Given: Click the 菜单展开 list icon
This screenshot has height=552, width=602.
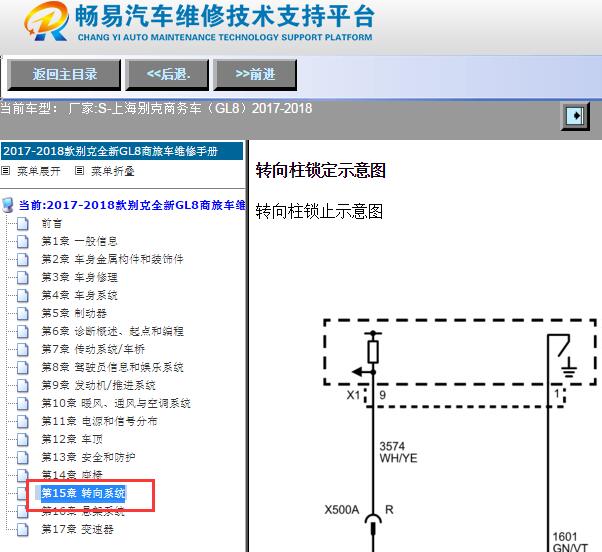Looking at the screenshot, I should (5, 171).
